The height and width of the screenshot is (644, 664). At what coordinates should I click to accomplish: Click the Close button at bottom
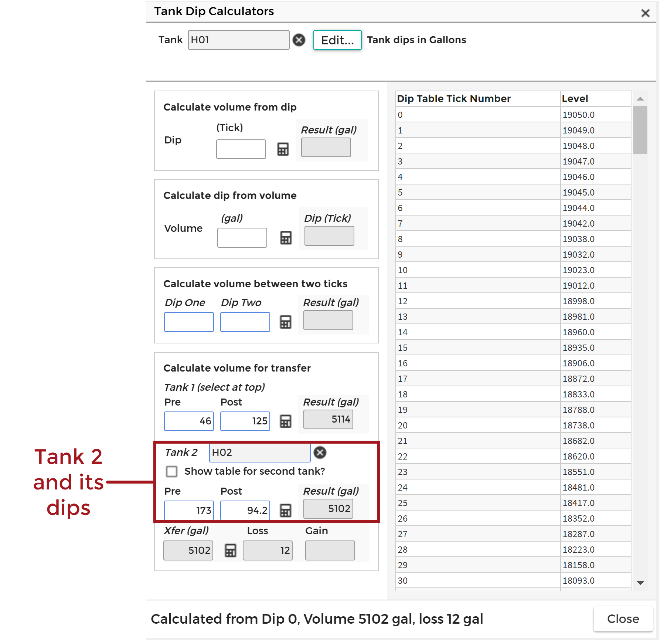click(623, 619)
